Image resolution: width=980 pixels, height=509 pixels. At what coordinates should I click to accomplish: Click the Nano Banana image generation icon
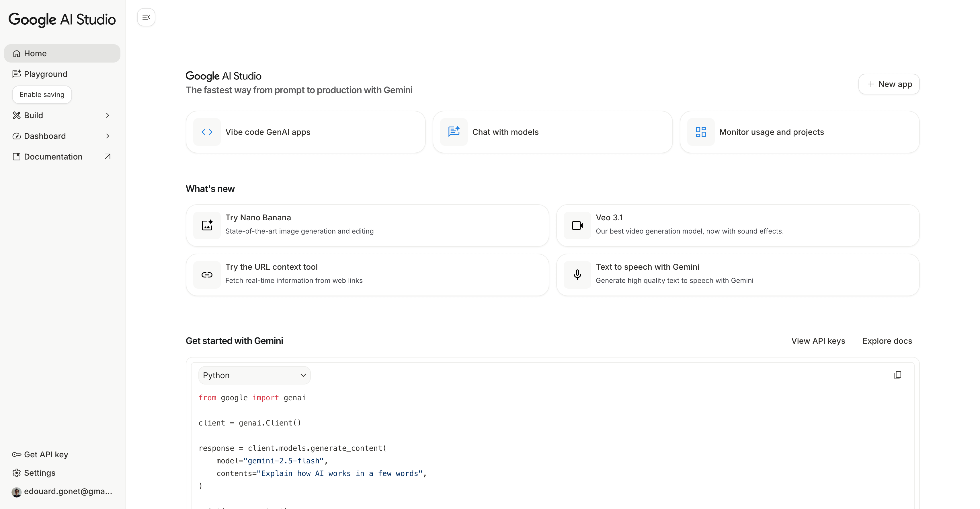[x=207, y=225]
